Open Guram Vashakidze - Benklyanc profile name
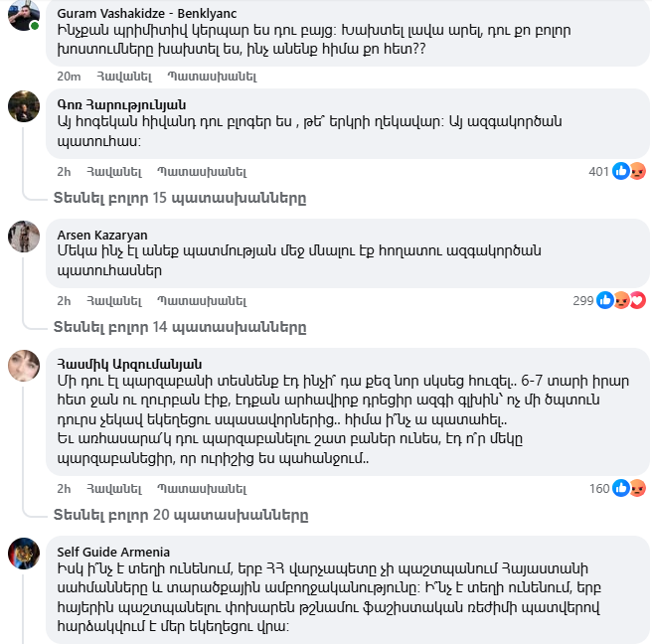This screenshot has width=652, height=644. tap(147, 12)
